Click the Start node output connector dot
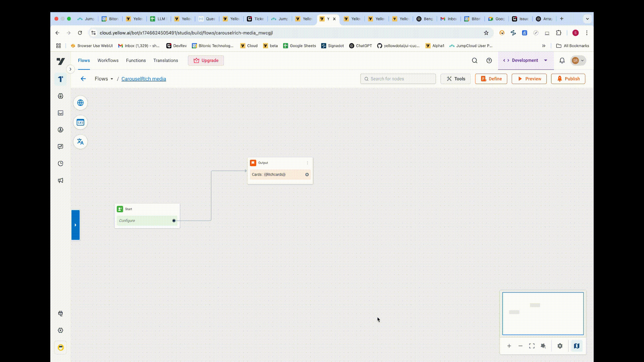 tap(174, 221)
